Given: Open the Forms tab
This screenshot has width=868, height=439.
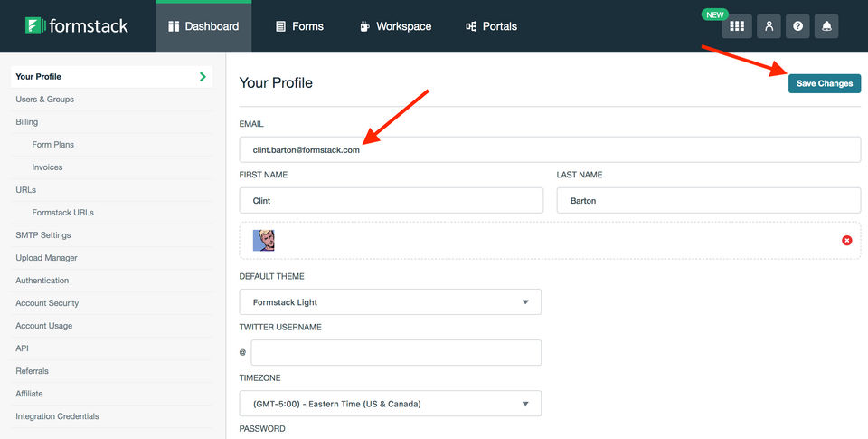Looking at the screenshot, I should [299, 26].
